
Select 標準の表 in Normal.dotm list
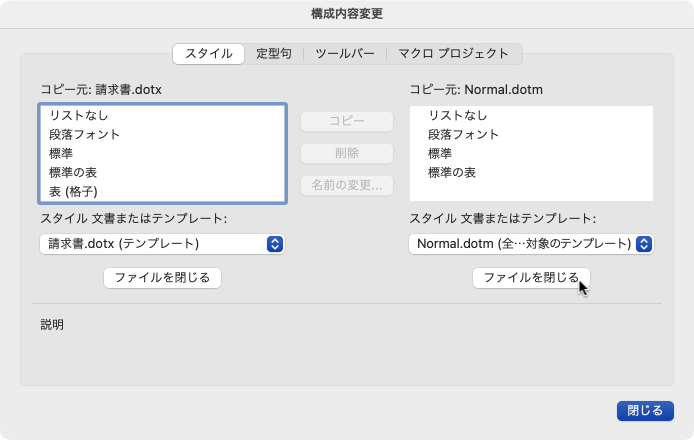pos(452,173)
